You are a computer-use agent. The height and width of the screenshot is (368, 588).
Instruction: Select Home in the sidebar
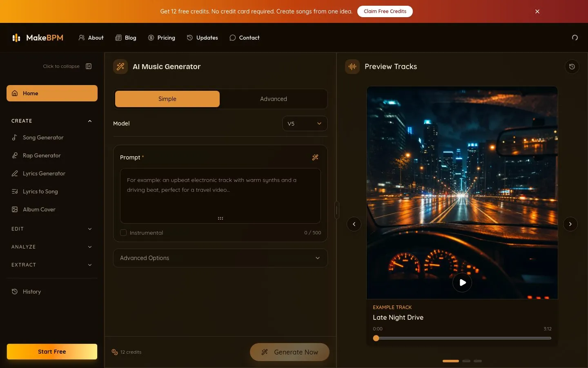pos(52,93)
